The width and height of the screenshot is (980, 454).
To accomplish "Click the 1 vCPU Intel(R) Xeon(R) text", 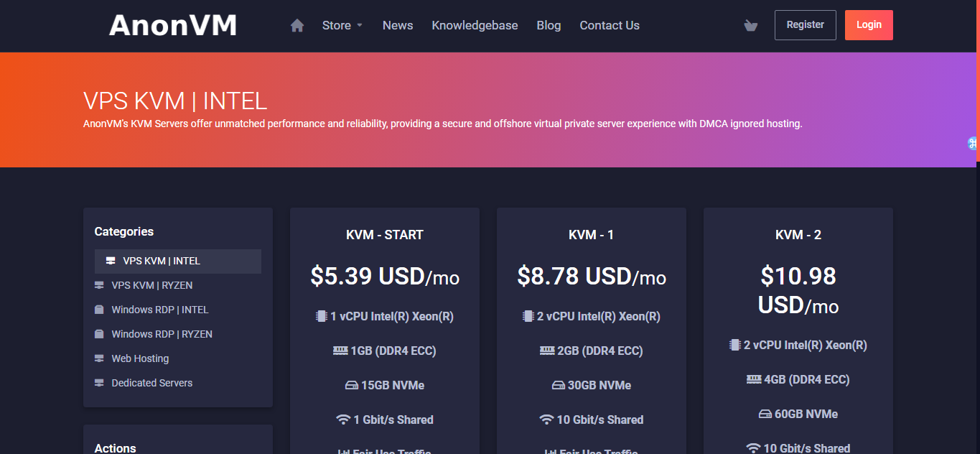I will click(x=392, y=316).
